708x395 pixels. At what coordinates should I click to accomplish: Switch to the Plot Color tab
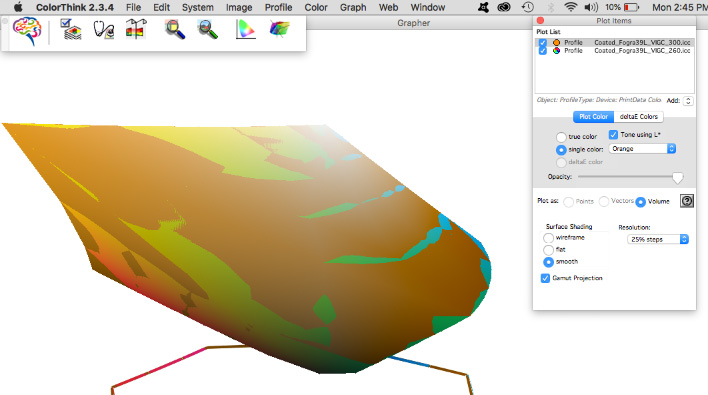593,116
